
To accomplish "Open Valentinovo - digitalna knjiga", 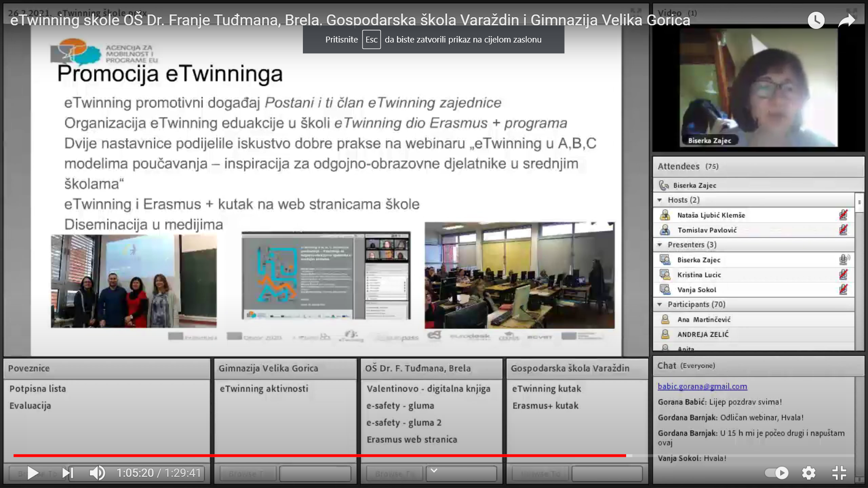I will tap(428, 389).
